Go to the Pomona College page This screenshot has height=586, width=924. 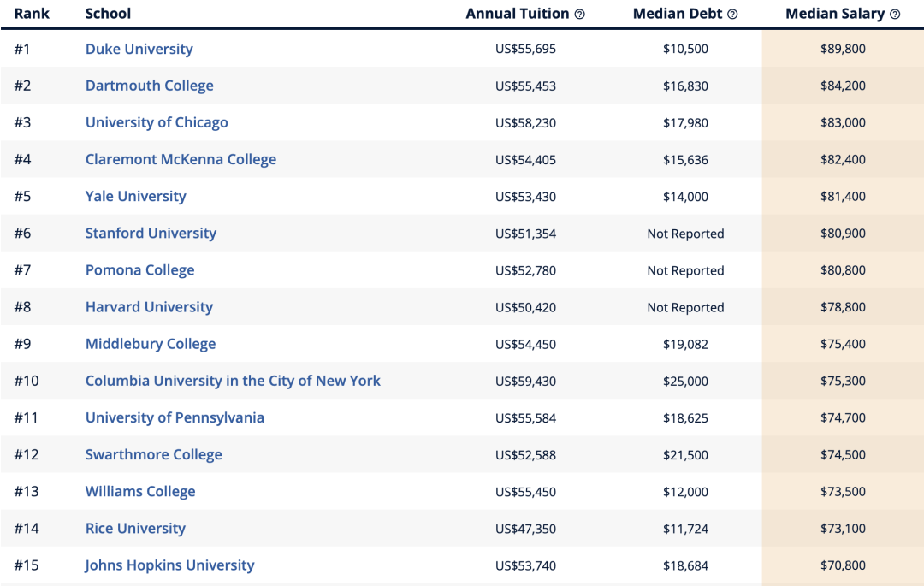[x=140, y=270]
